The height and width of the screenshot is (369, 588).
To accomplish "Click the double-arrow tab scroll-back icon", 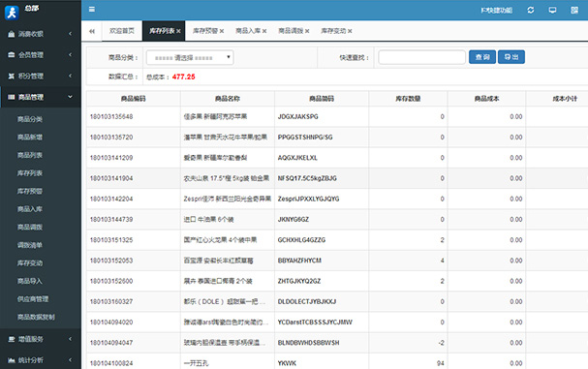I will coord(92,31).
